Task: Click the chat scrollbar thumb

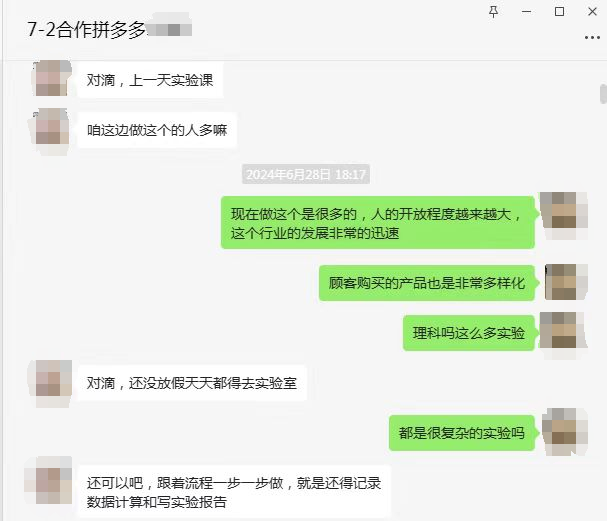Action: click(603, 94)
